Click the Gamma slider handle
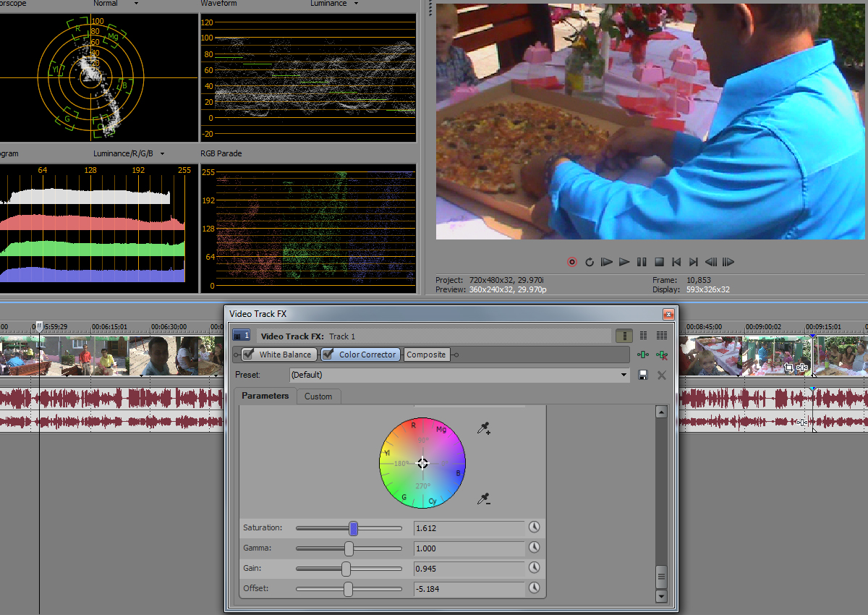Viewport: 868px width, 615px height. [349, 548]
